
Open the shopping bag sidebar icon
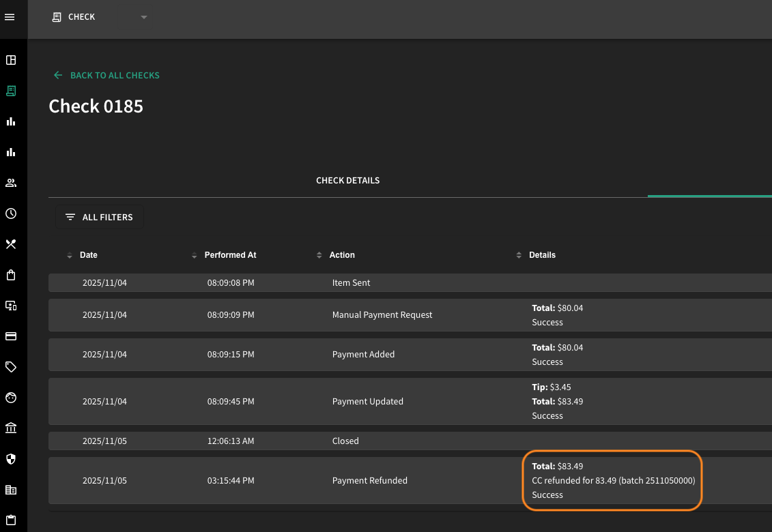(x=11, y=275)
